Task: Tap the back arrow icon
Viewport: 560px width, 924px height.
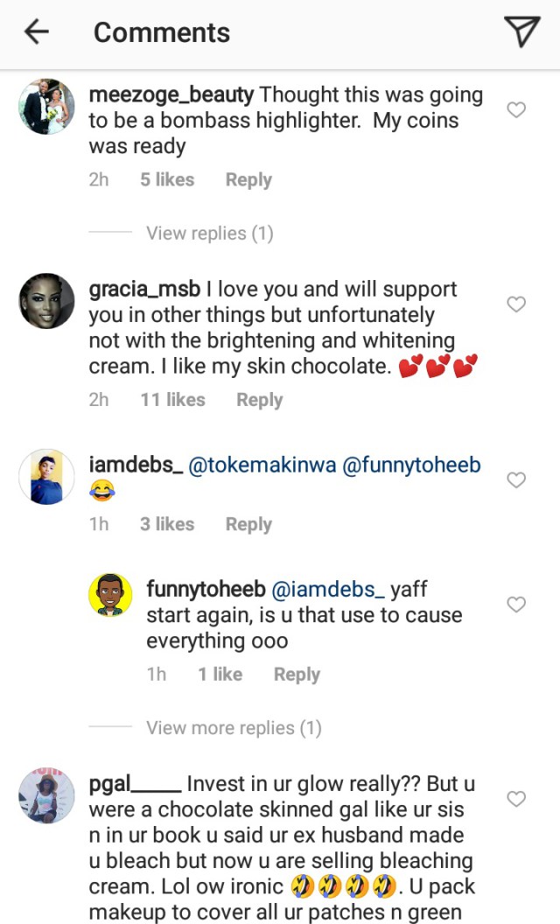Action: point(36,32)
